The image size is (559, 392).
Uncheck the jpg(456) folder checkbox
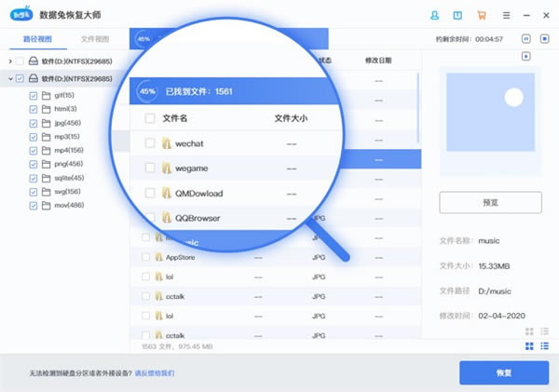pyautogui.click(x=34, y=123)
